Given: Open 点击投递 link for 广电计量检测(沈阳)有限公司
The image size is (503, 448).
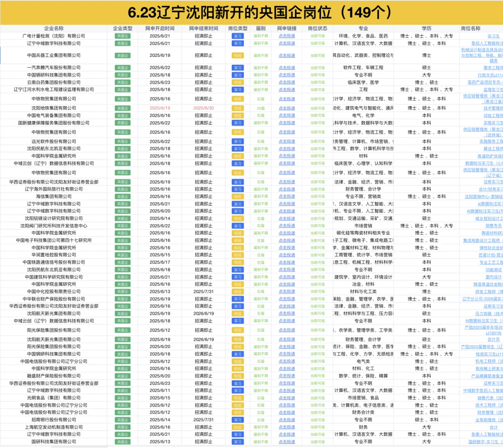Looking at the screenshot, I should click(x=287, y=36).
